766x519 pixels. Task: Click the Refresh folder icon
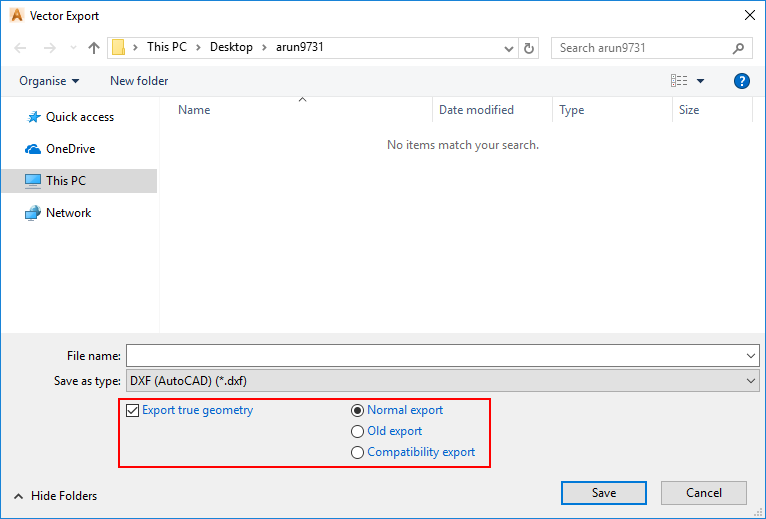click(x=530, y=47)
